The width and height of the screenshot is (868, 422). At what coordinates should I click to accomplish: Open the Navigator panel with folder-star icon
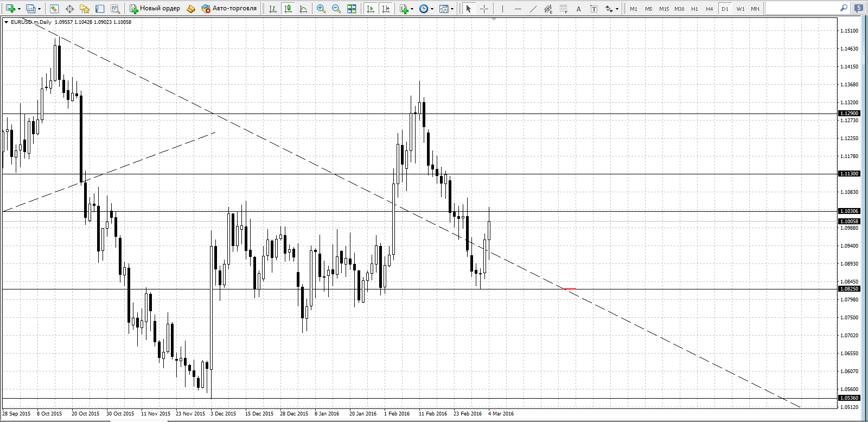click(85, 9)
